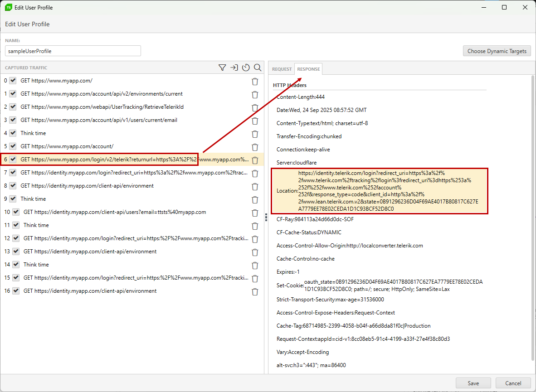Click Choose Dynamic Targets button

[x=497, y=51]
